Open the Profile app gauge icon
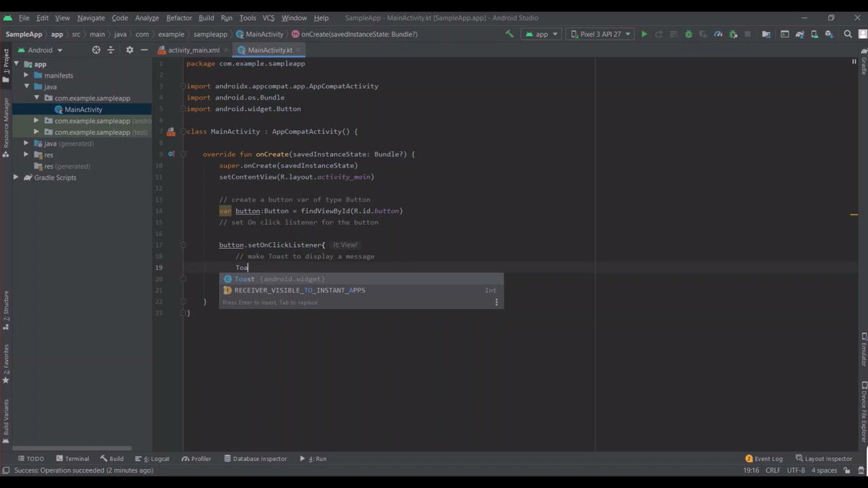 click(x=718, y=34)
